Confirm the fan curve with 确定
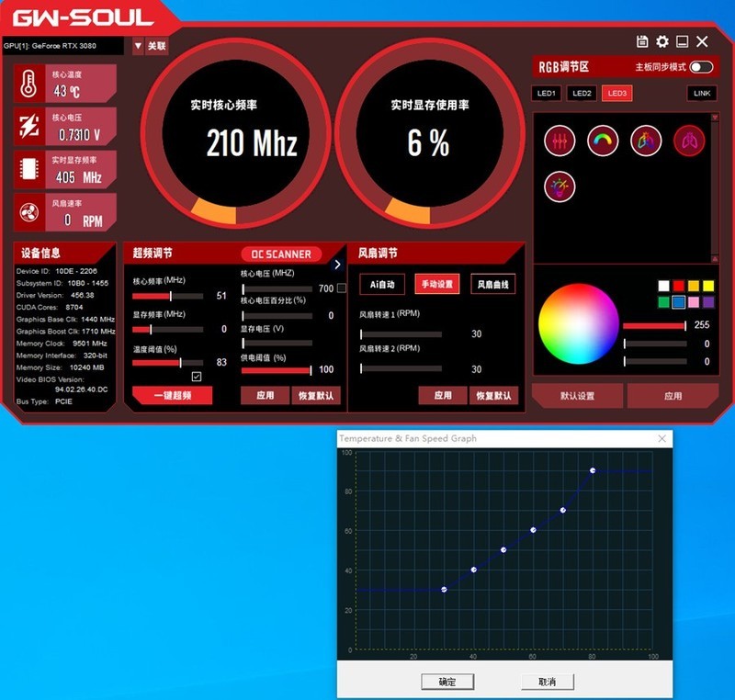 tap(447, 683)
